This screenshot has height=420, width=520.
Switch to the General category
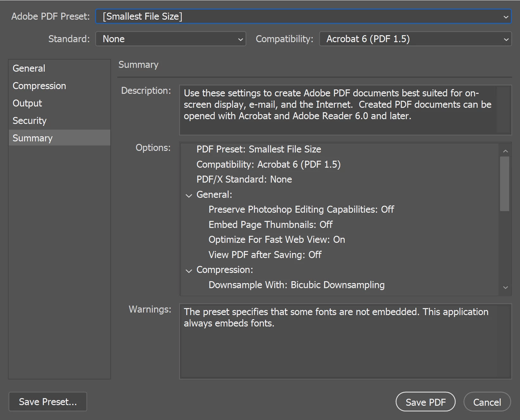tap(60, 68)
